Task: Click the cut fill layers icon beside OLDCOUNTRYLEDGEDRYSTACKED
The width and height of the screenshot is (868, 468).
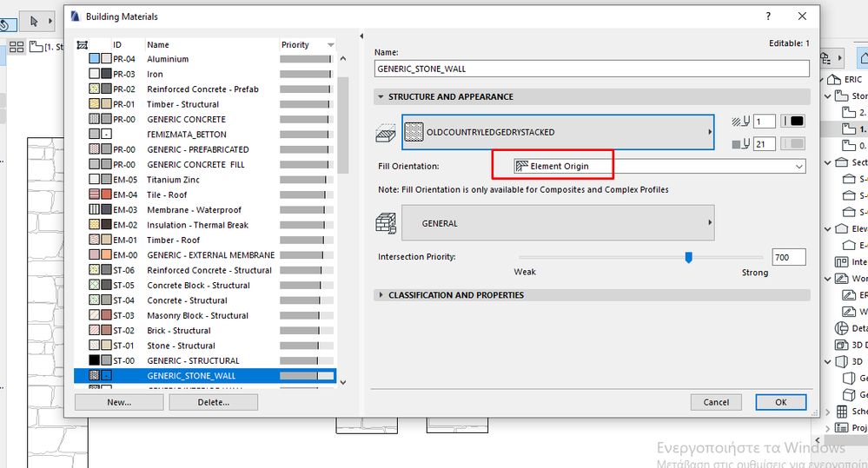Action: pos(385,133)
